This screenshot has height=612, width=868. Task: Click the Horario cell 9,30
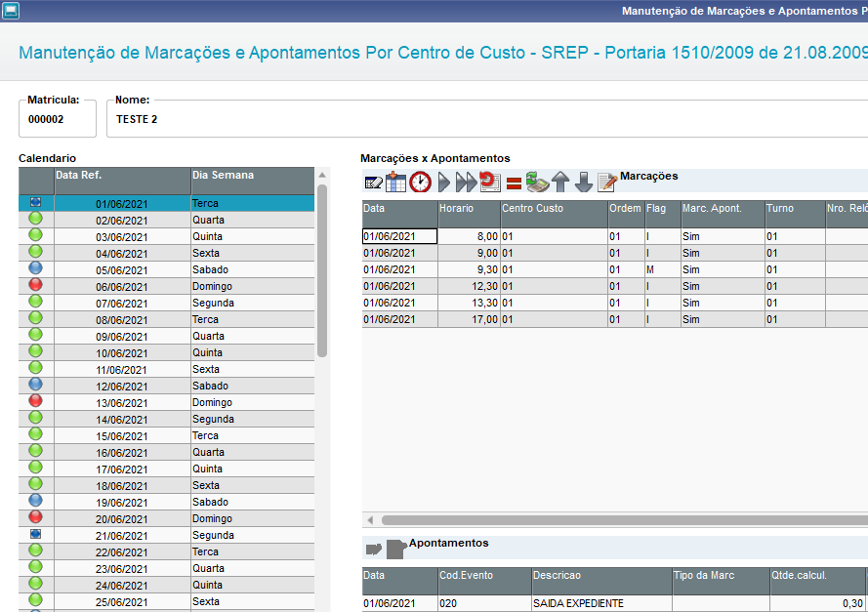pyautogui.click(x=469, y=269)
